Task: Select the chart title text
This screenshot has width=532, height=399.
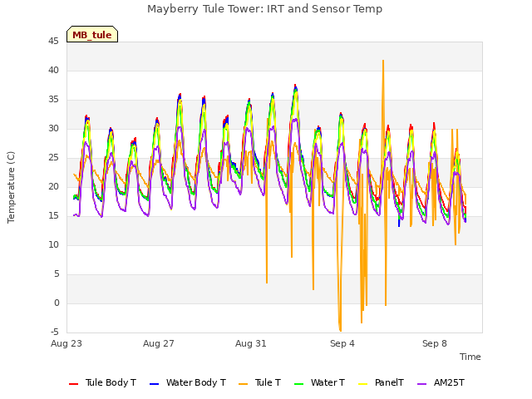Action: (x=264, y=9)
